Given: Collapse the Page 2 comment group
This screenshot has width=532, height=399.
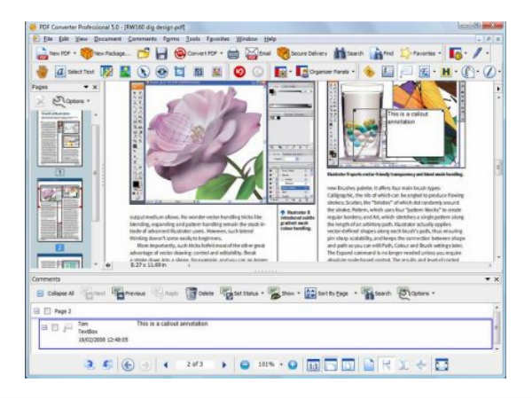Looking at the screenshot, I should pos(36,311).
